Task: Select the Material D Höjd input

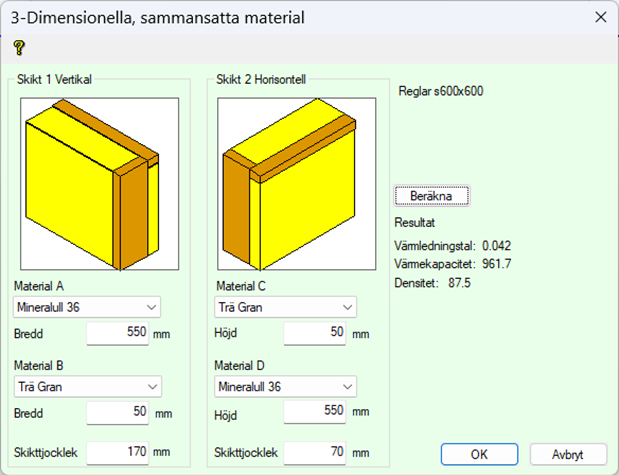Action: 314,412
